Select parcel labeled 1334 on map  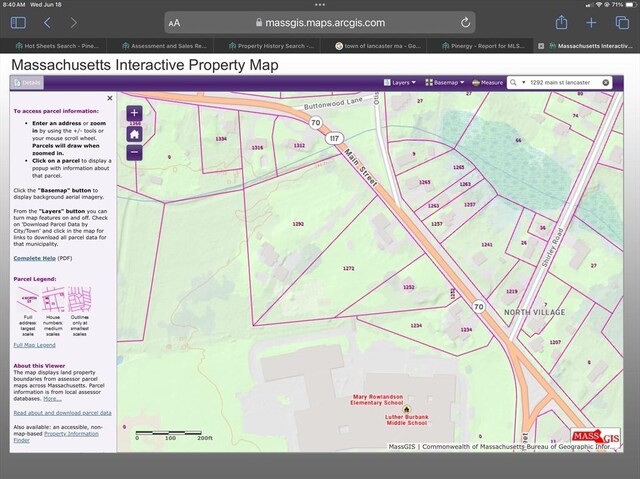click(221, 139)
